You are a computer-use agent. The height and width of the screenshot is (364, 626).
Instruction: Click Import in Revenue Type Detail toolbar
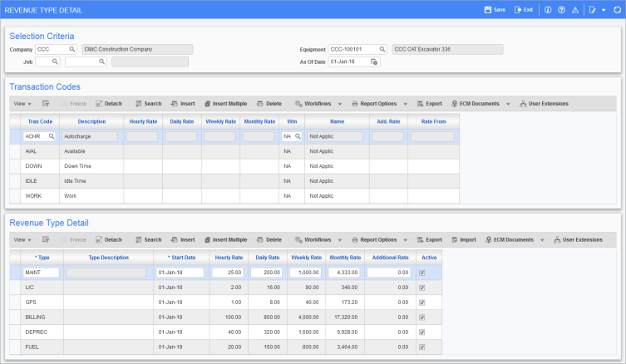click(x=465, y=239)
